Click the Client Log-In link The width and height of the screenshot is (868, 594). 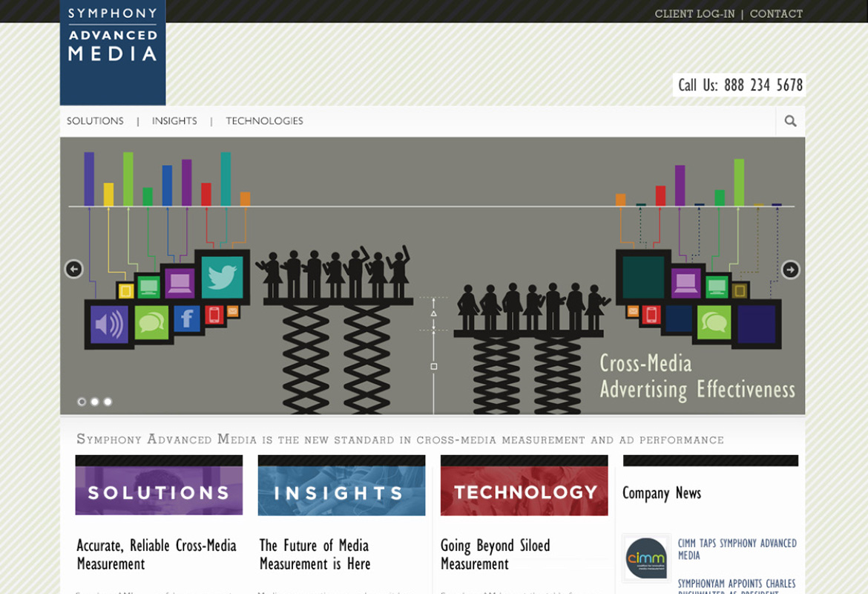(694, 14)
